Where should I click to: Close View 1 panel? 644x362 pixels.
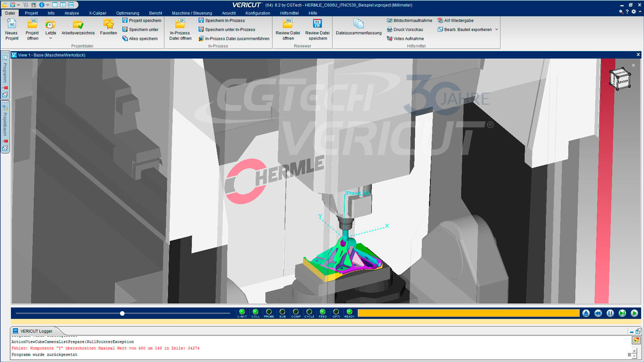pos(638,54)
